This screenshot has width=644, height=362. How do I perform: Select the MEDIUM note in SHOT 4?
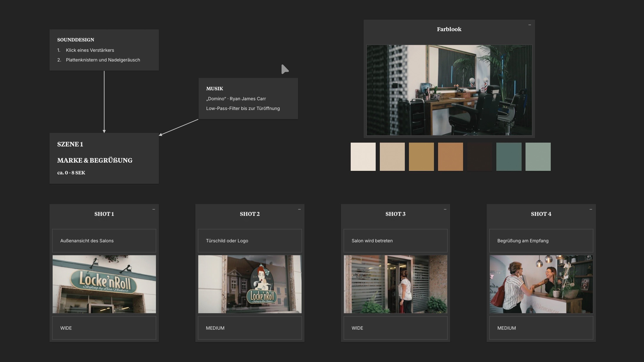click(x=541, y=328)
